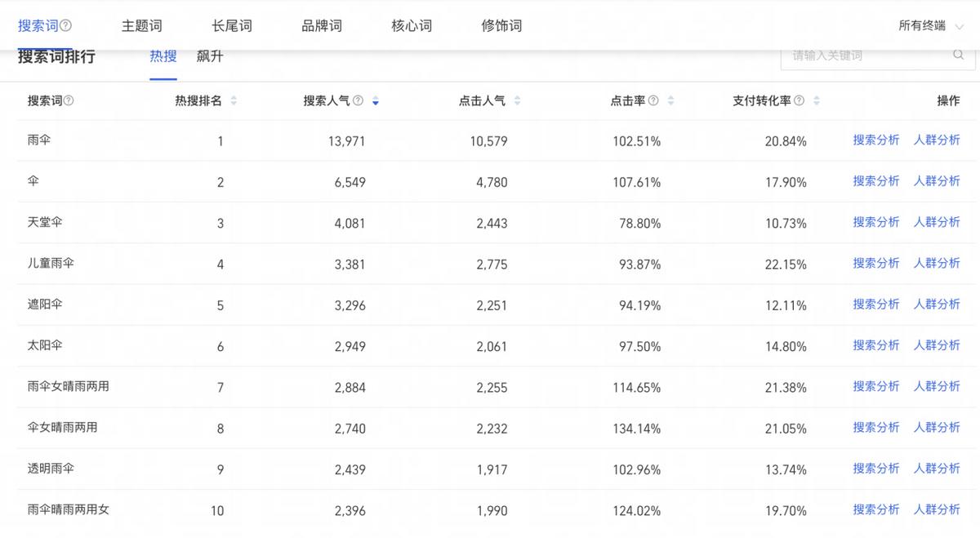Sort by 支付转化率 arrows
Viewport: 980px width, 538px height.
click(x=816, y=100)
